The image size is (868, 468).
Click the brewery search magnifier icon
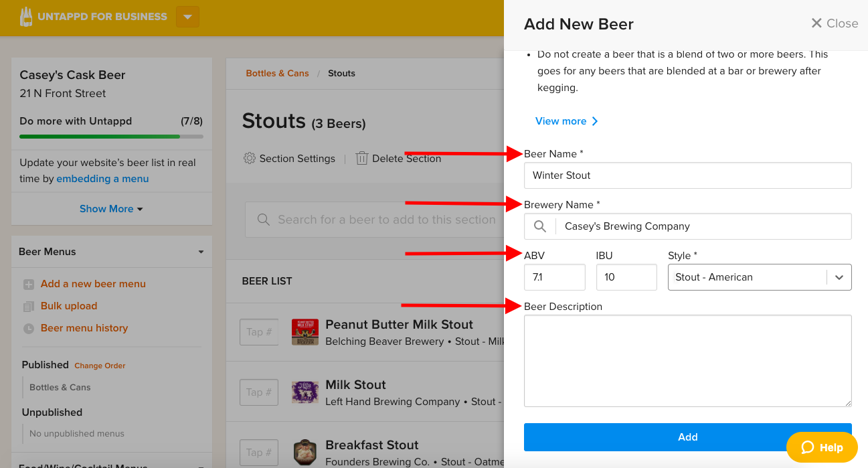pyautogui.click(x=540, y=226)
